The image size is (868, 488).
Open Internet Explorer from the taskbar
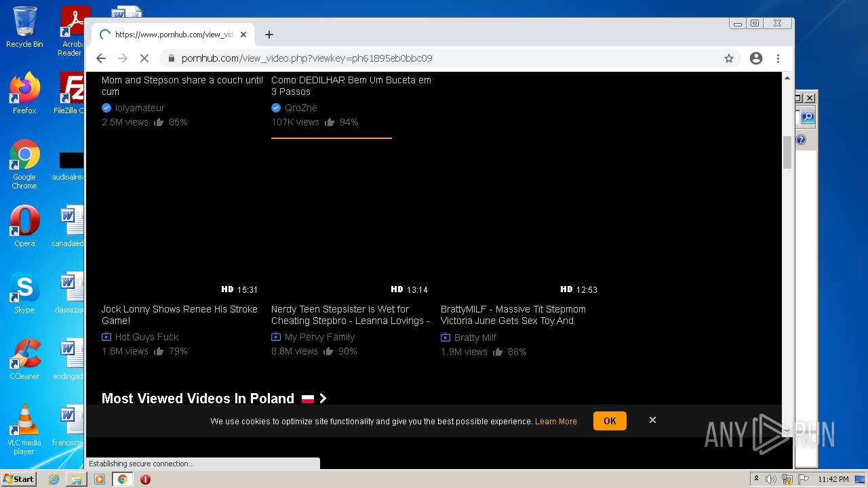(x=54, y=479)
